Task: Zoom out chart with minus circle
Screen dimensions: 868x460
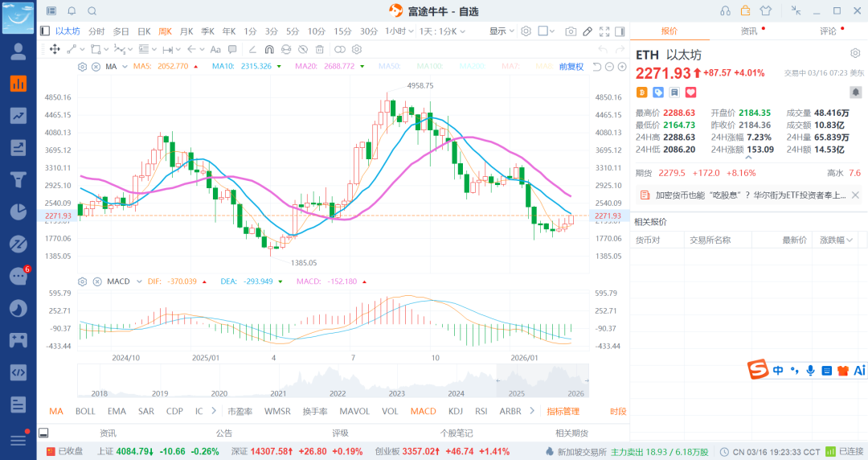Action: click(x=609, y=67)
